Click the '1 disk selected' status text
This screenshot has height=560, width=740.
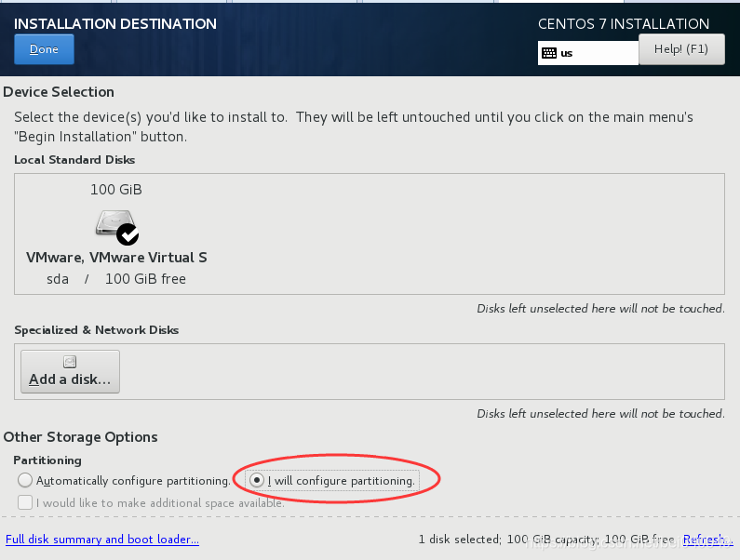click(459, 540)
